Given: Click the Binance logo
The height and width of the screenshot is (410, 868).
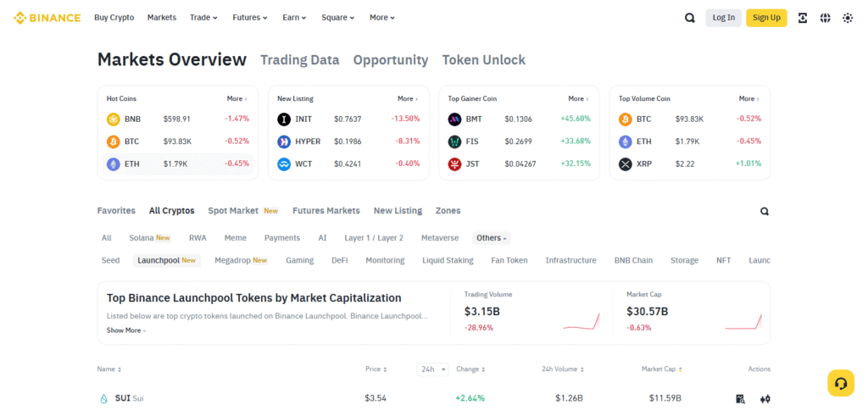Looking at the screenshot, I should click(x=47, y=18).
